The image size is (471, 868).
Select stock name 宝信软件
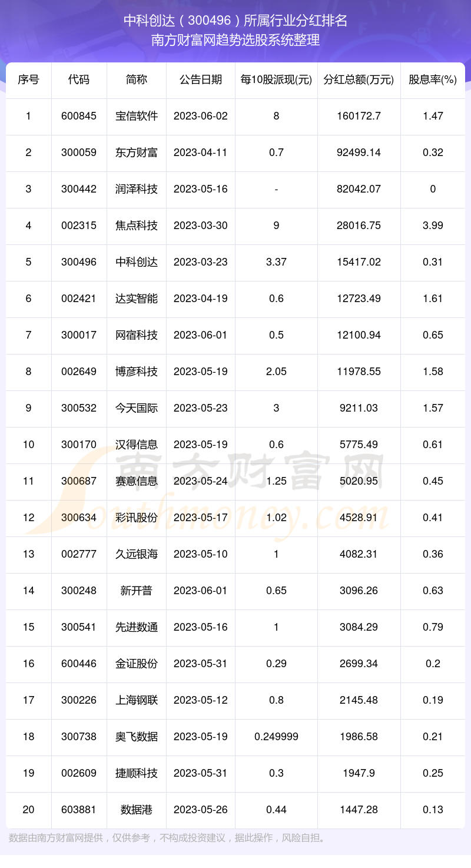pyautogui.click(x=137, y=116)
